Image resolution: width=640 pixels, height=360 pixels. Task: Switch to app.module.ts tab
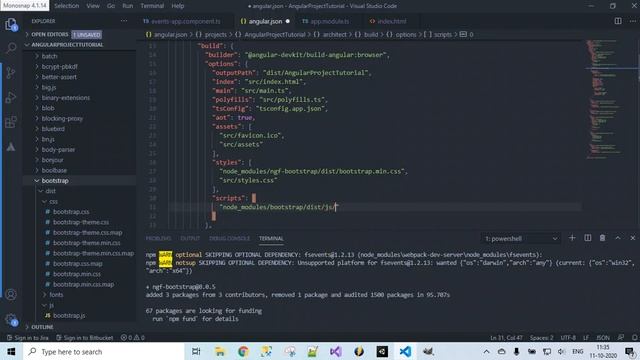coord(329,21)
